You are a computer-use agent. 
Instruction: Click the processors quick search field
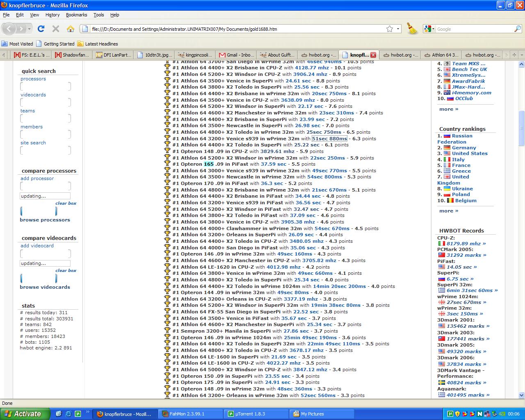pos(46,86)
